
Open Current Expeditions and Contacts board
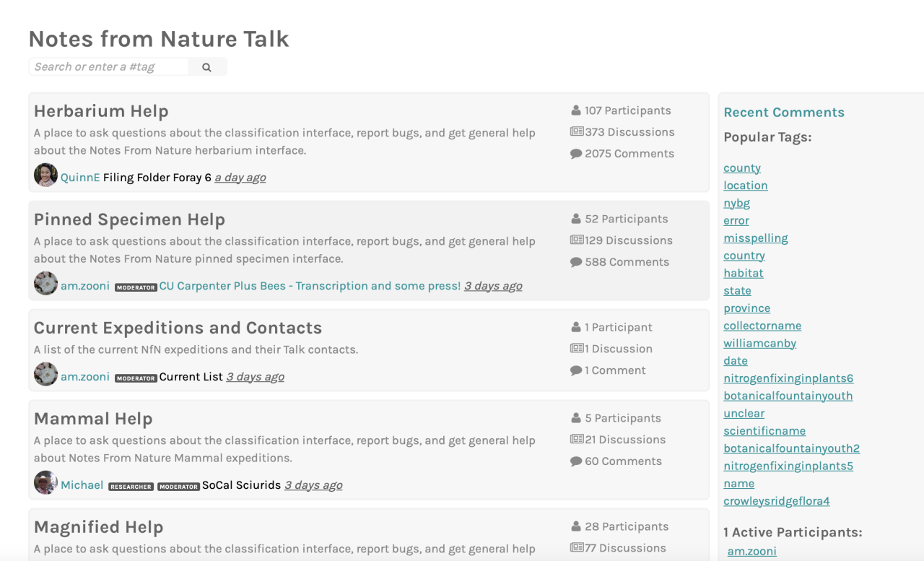pyautogui.click(x=178, y=328)
